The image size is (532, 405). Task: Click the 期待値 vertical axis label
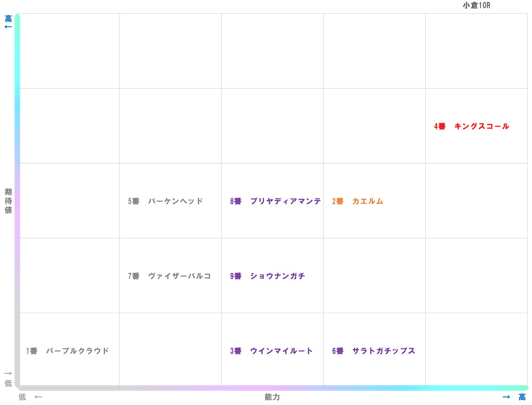[8, 201]
